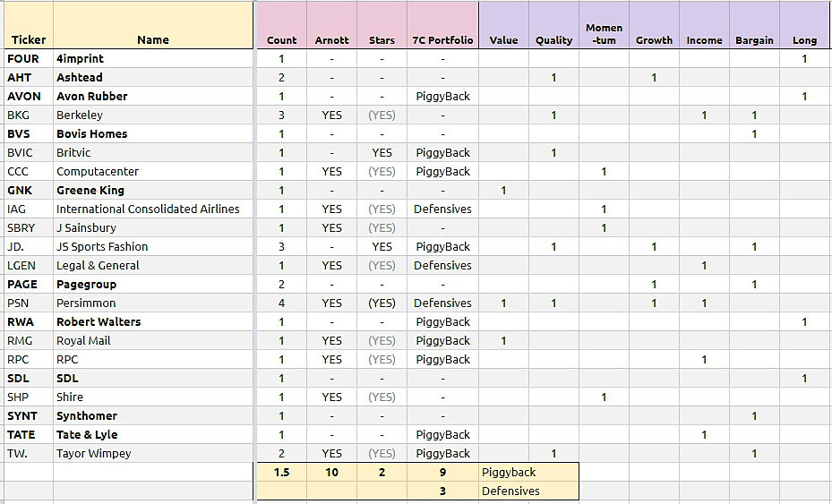832x504 pixels.
Task: Select the Tayor Wimpey name cell
Action: click(153, 454)
